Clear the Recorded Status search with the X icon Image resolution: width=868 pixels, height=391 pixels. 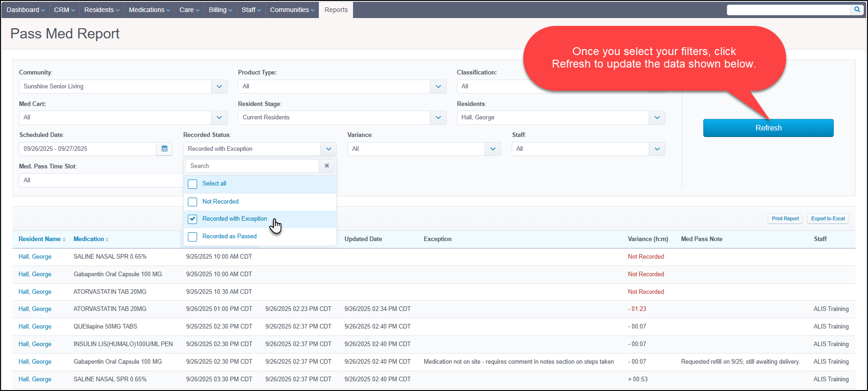[x=327, y=166]
